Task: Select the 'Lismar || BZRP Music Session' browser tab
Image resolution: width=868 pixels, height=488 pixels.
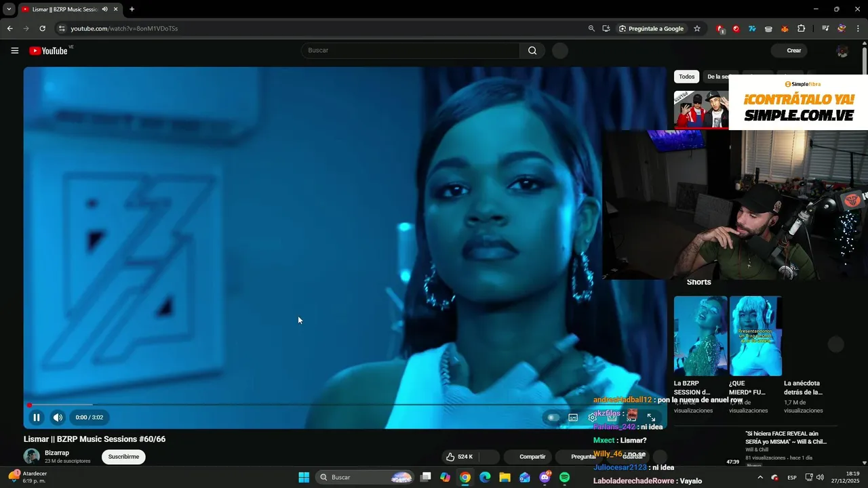Action: pos(64,9)
